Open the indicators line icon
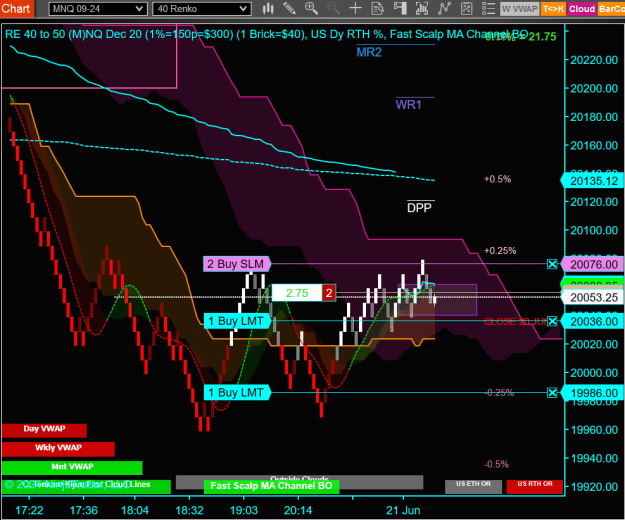Viewport: 625px width, 520px height. pyautogui.click(x=444, y=8)
